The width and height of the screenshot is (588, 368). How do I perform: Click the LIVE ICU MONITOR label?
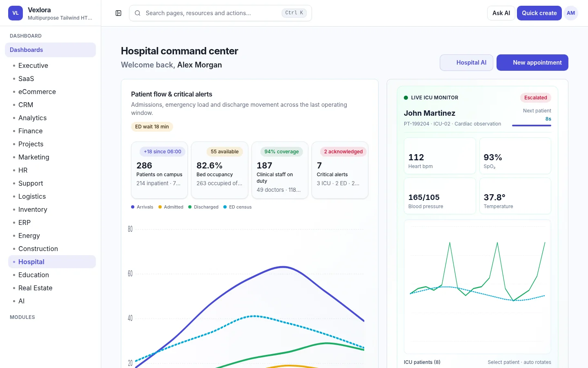pyautogui.click(x=434, y=98)
